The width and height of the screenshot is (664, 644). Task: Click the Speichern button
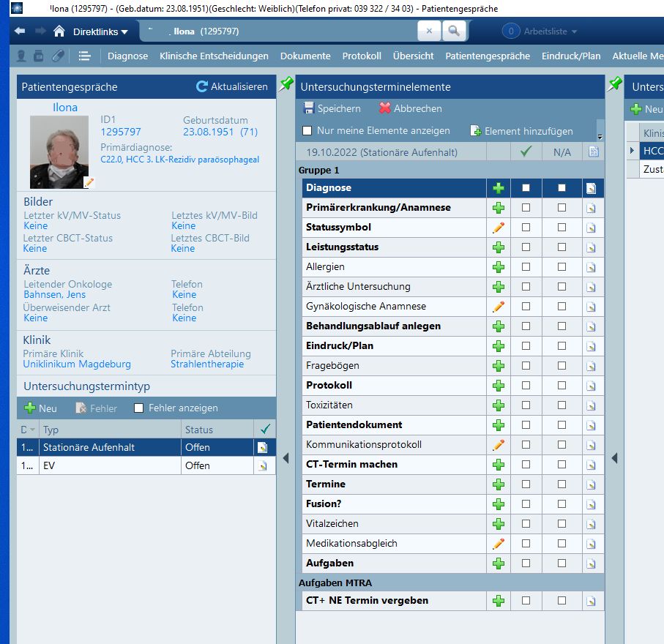click(x=332, y=108)
